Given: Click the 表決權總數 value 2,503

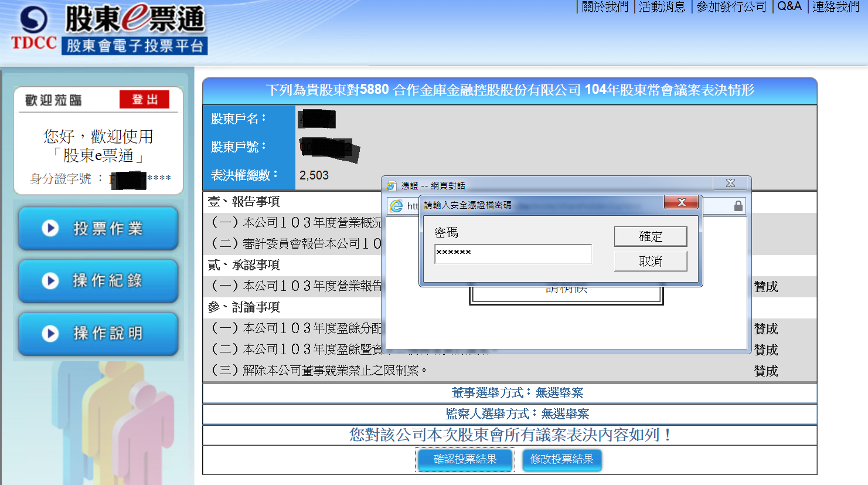Looking at the screenshot, I should point(314,175).
